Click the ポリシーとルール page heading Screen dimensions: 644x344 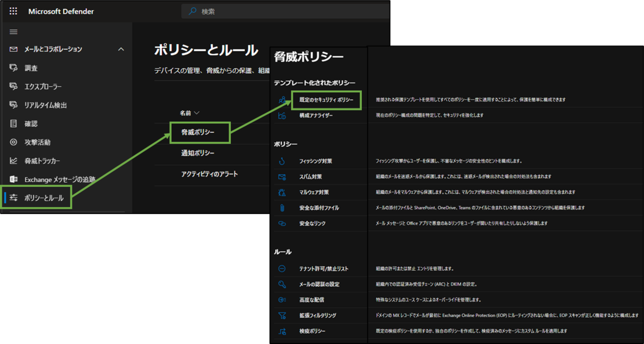[x=206, y=50]
